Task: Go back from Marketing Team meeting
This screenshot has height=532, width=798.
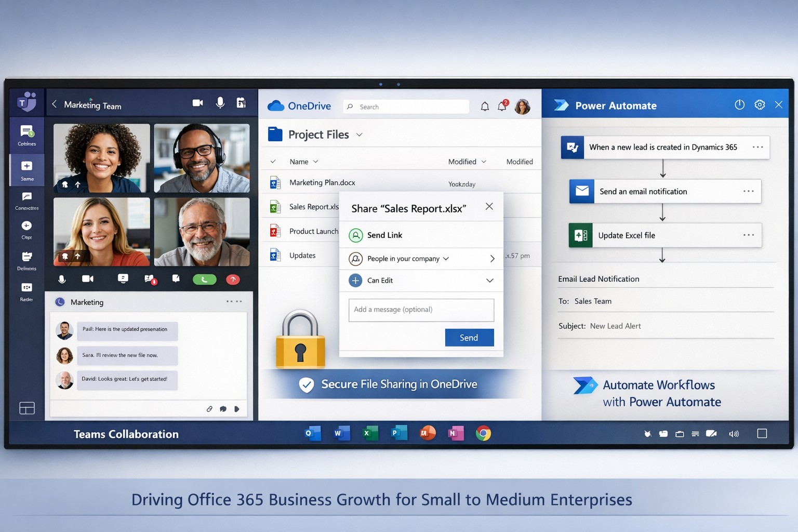Action: coord(55,104)
